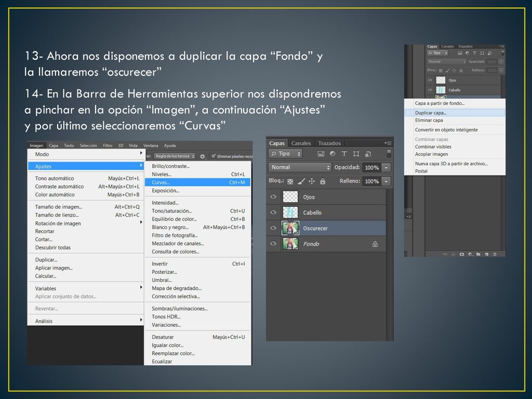Click the fx layer style icon below the context-menu panel
532x399 pixels.
[x=453, y=254]
